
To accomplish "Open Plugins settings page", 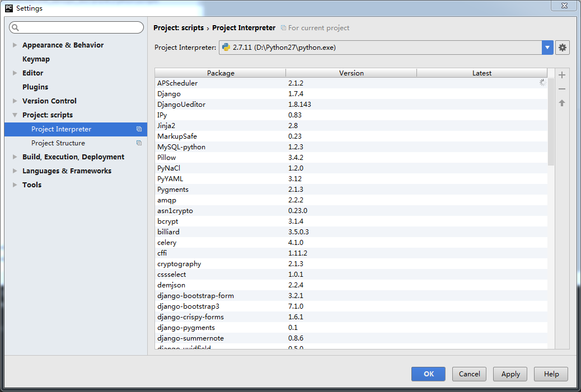I will coord(35,87).
